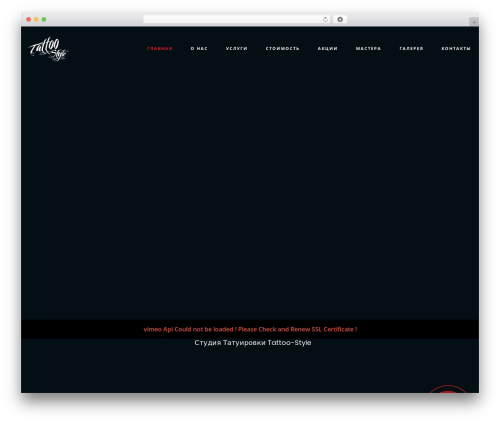The height and width of the screenshot is (423, 500).
Task: Open the downloads button beside address bar
Action: pos(340,19)
